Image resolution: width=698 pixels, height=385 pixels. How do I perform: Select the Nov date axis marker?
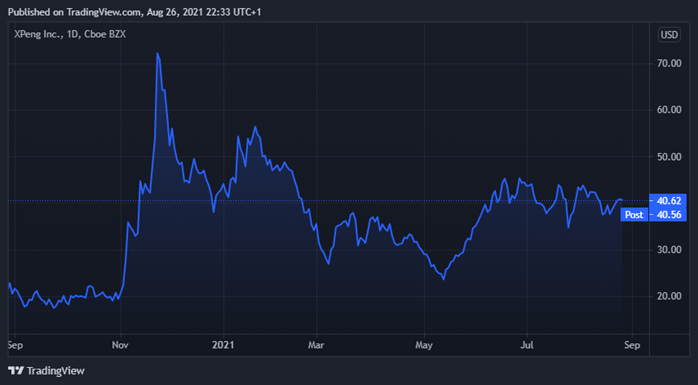121,345
